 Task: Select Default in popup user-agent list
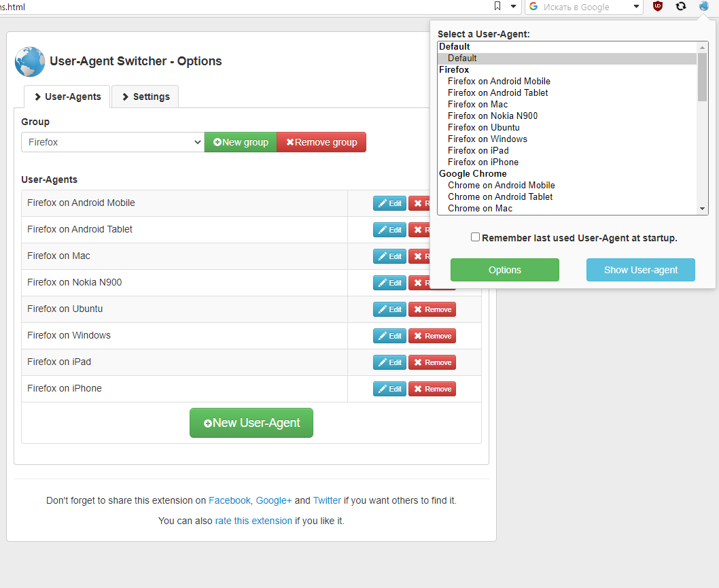pyautogui.click(x=567, y=58)
